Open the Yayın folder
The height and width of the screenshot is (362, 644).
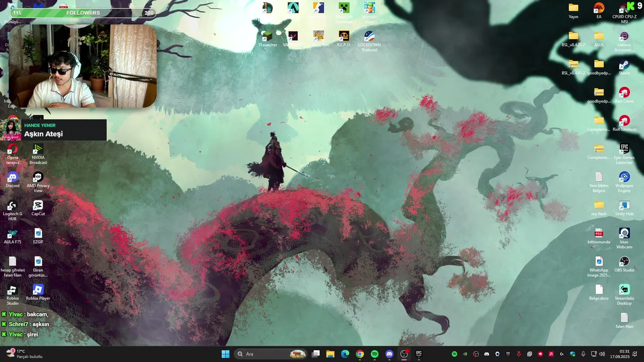(x=574, y=10)
